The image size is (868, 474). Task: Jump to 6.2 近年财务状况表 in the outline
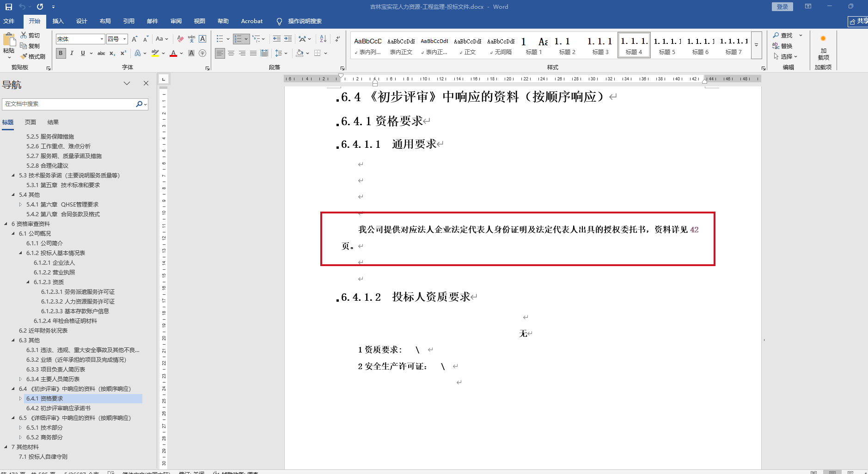pos(43,331)
